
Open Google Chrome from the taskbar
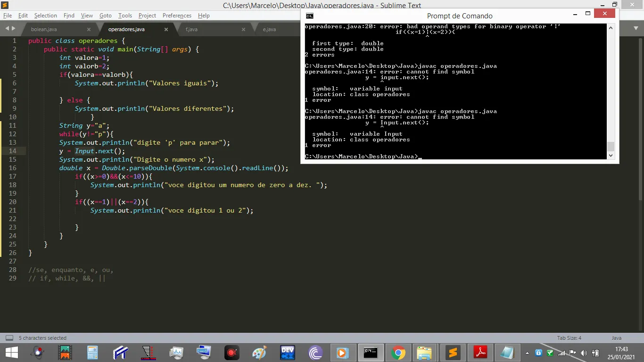(397, 353)
